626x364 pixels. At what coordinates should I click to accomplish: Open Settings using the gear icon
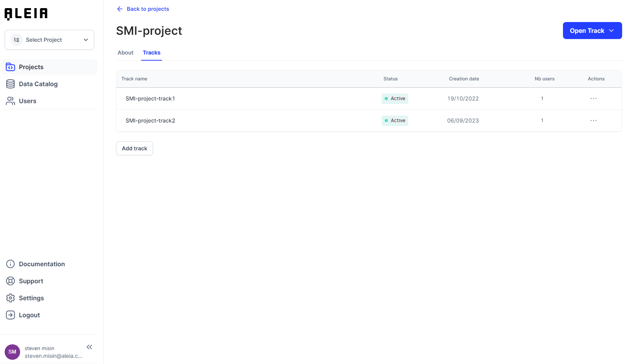10,298
